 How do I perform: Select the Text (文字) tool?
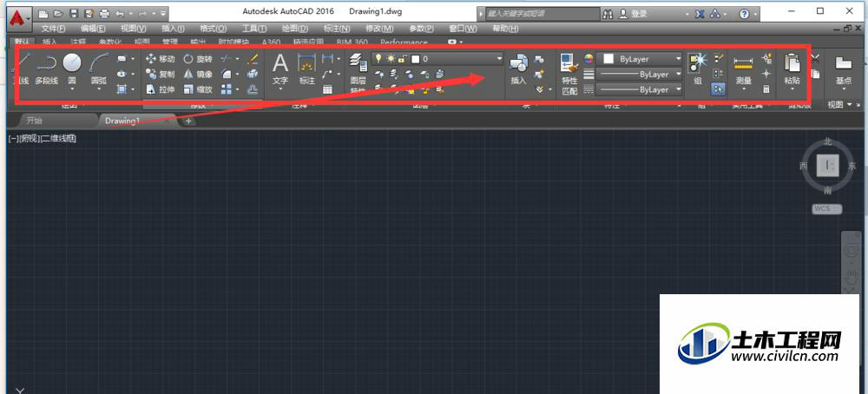pos(280,69)
